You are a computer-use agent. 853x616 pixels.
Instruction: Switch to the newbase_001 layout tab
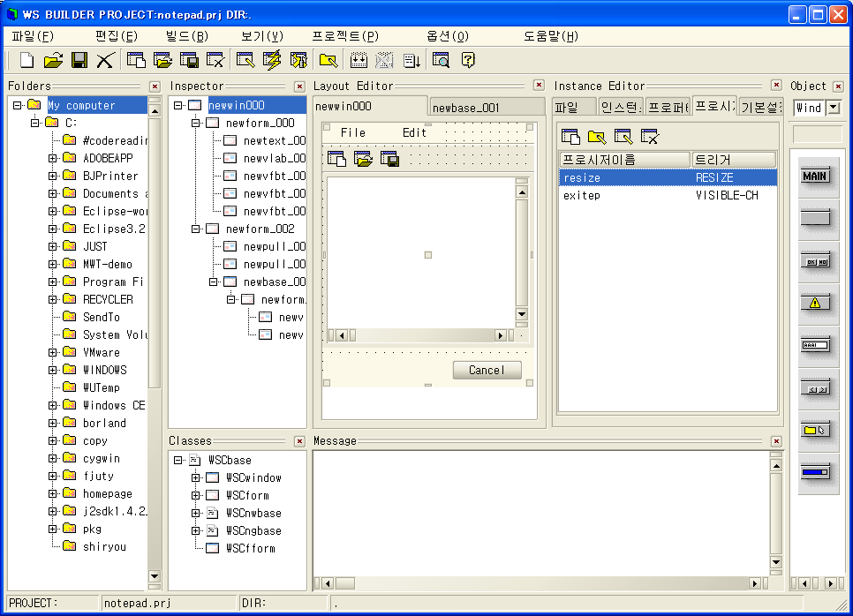tap(487, 107)
